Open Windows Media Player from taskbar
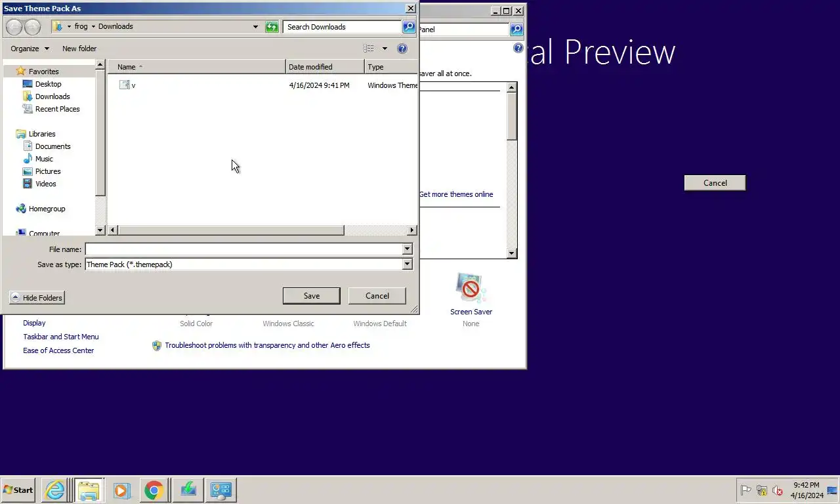 (121, 490)
